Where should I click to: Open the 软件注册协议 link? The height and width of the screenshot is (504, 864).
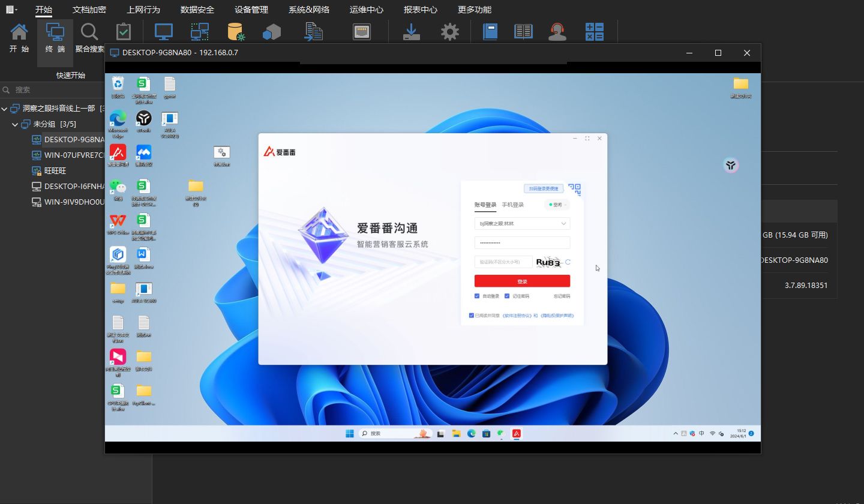[x=518, y=316]
